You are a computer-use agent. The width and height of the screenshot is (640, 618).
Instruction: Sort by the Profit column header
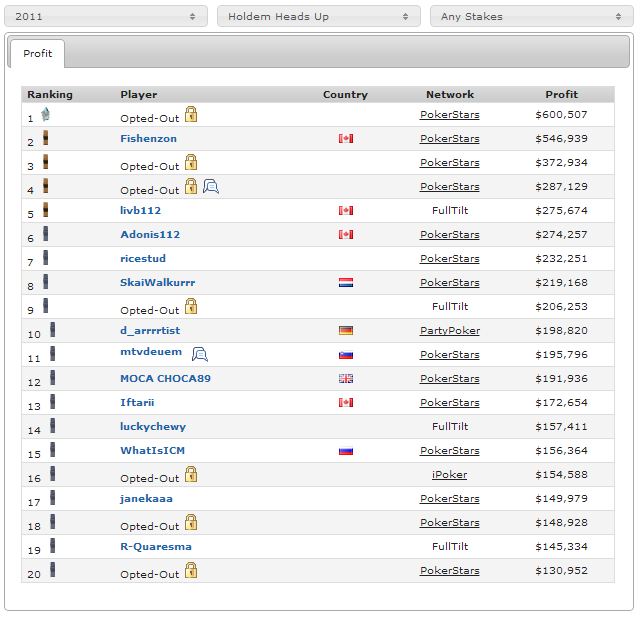click(562, 95)
